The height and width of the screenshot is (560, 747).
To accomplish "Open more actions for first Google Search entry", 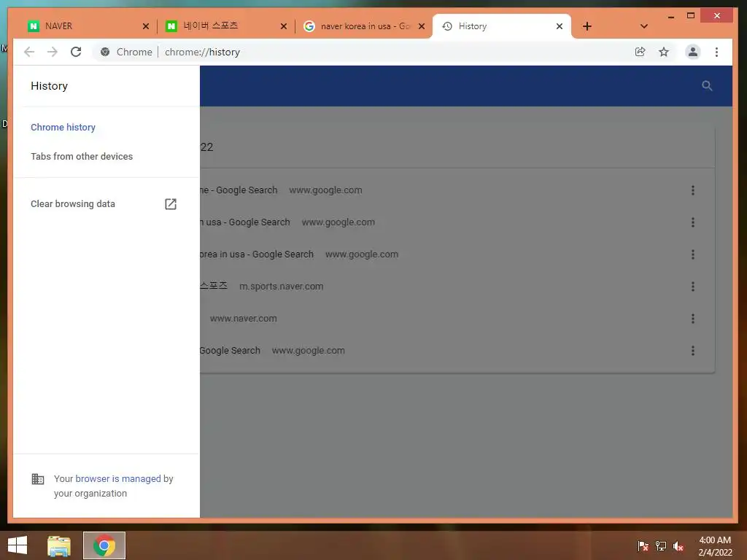I will coord(693,190).
